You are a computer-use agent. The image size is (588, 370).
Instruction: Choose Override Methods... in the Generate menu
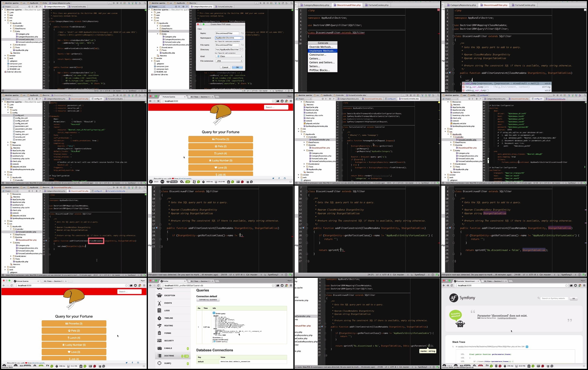pyautogui.click(x=322, y=47)
